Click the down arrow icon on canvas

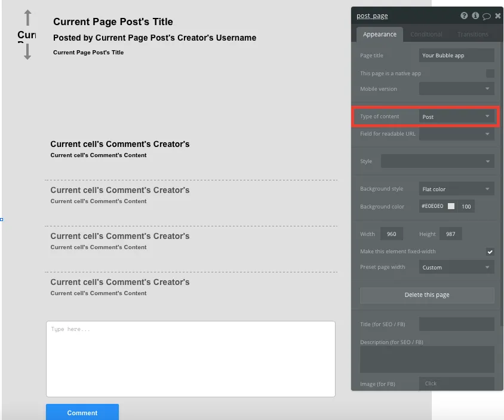coord(27,52)
